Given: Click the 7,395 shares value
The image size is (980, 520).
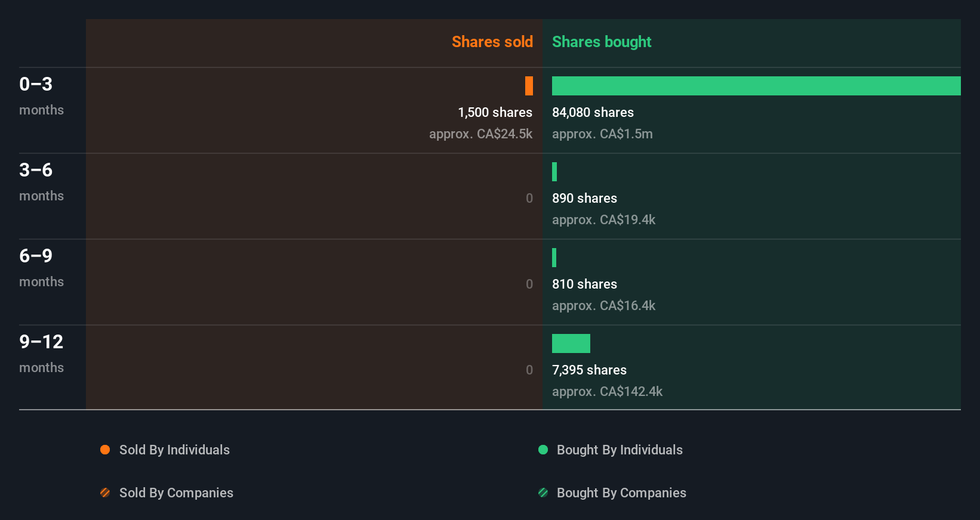Looking at the screenshot, I should click(589, 370).
